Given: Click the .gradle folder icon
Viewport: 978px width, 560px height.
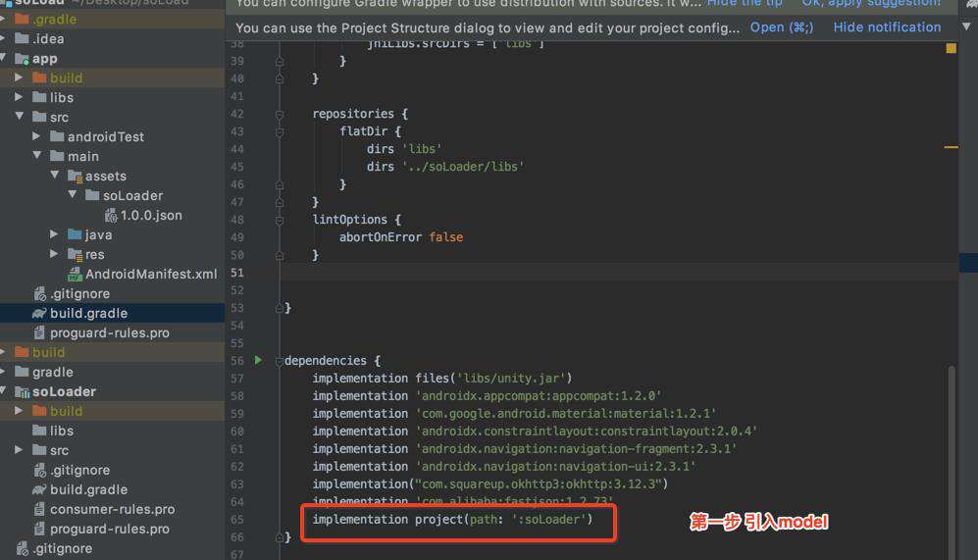Looking at the screenshot, I should [22, 19].
